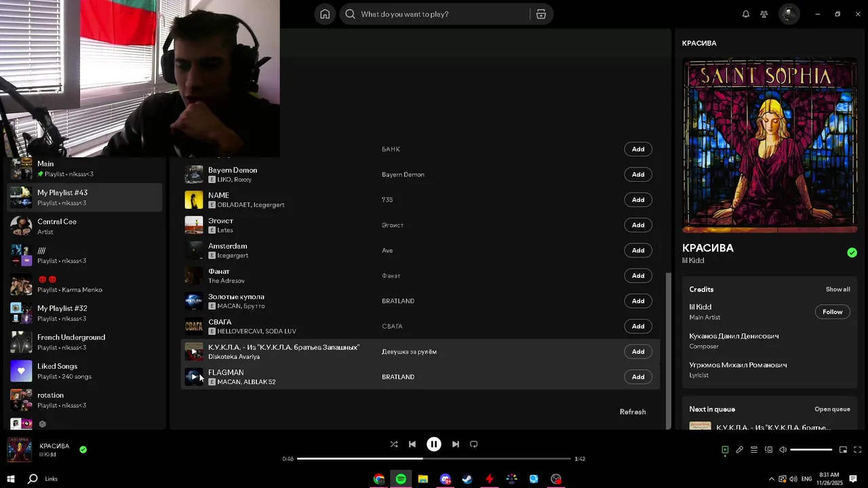This screenshot has width=868, height=488.
Task: Add СВАГА to playlist
Action: pyautogui.click(x=638, y=326)
